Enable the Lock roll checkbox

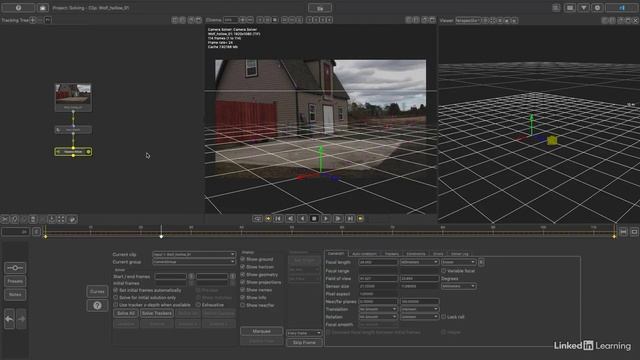click(444, 317)
